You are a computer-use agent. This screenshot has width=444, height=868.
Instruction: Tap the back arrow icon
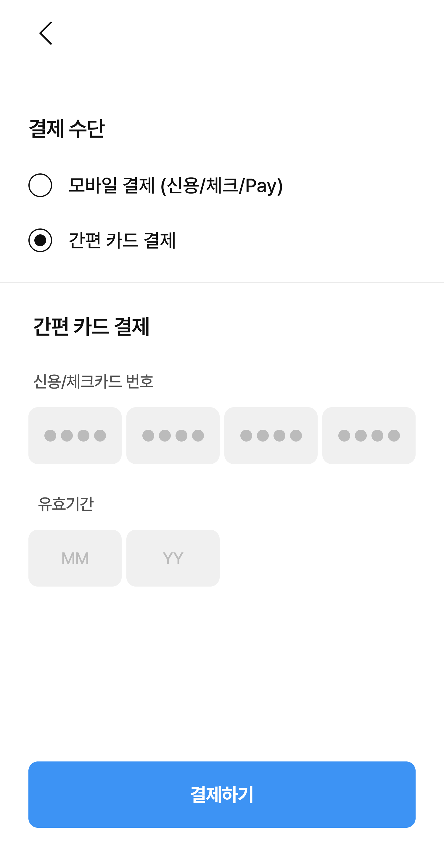[x=46, y=33]
